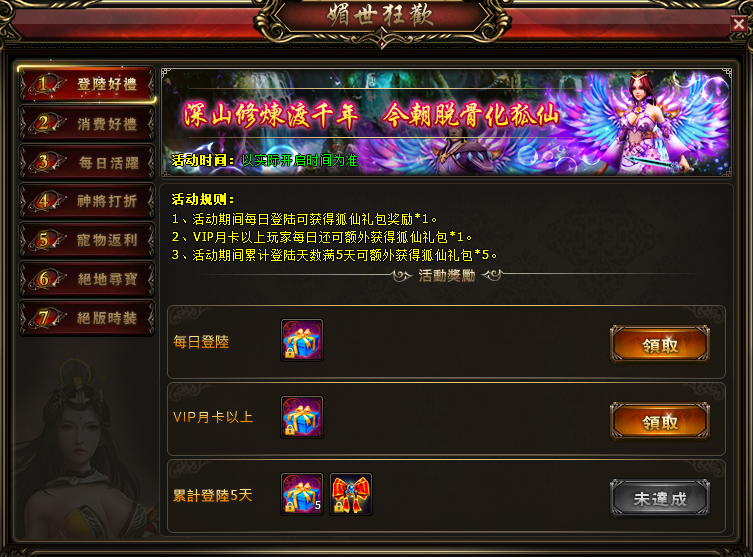Open the 神將打折 tab
This screenshot has width=753, height=557.
(x=87, y=201)
